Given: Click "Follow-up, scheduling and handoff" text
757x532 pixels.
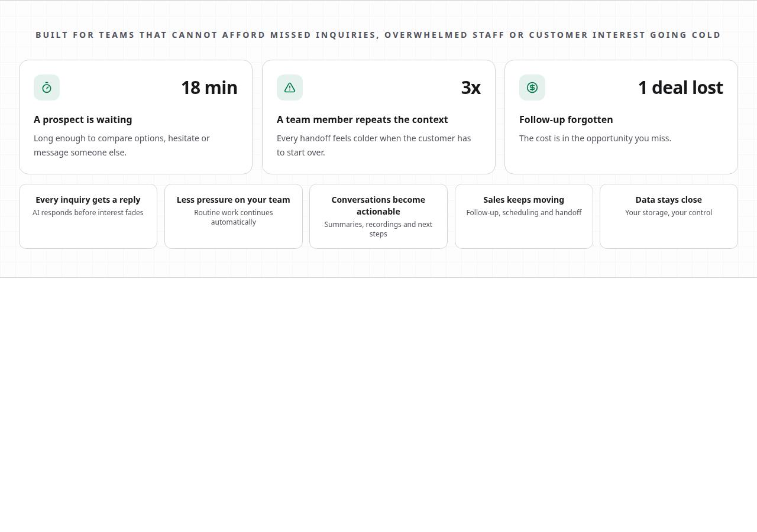Looking at the screenshot, I should click(524, 213).
